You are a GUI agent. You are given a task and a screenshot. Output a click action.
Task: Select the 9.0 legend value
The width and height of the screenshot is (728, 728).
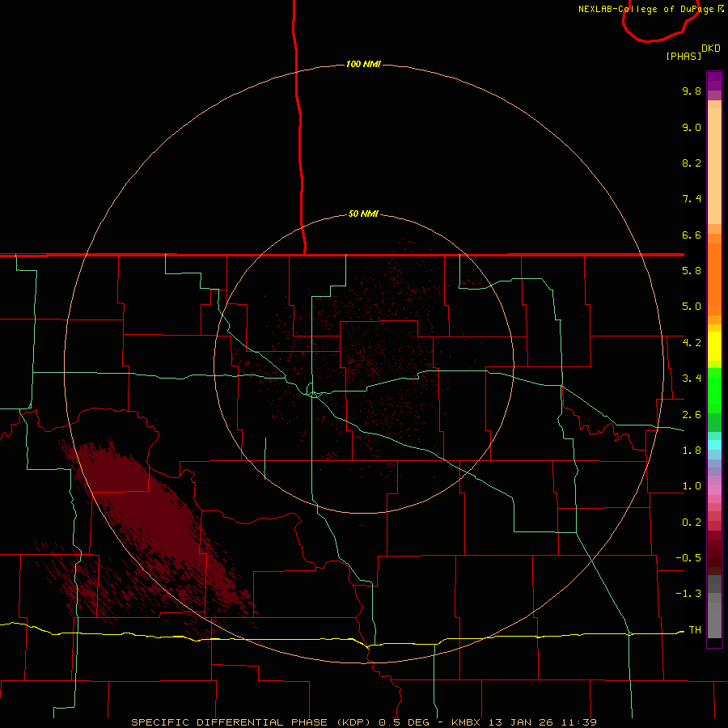[692, 127]
